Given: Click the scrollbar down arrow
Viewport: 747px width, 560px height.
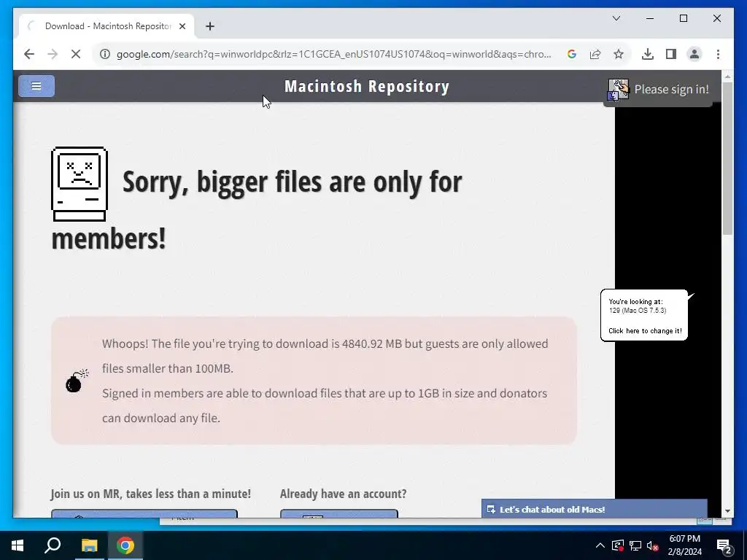Looking at the screenshot, I should click(x=727, y=511).
